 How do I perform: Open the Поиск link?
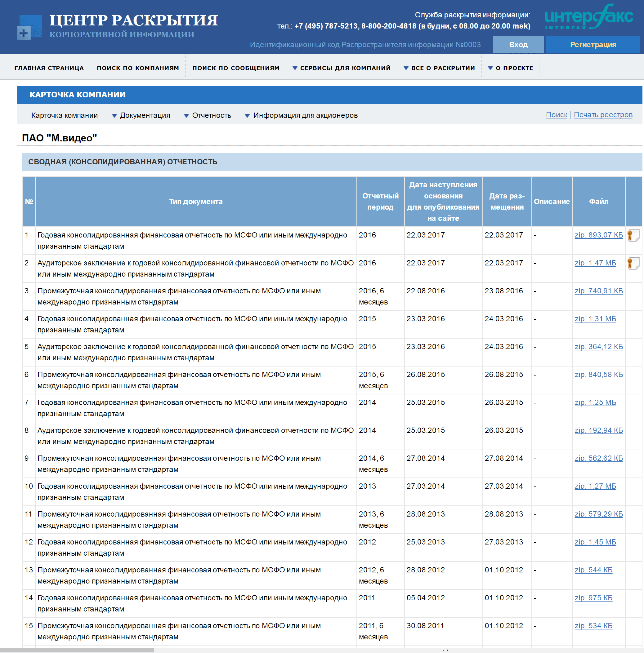pyautogui.click(x=557, y=115)
